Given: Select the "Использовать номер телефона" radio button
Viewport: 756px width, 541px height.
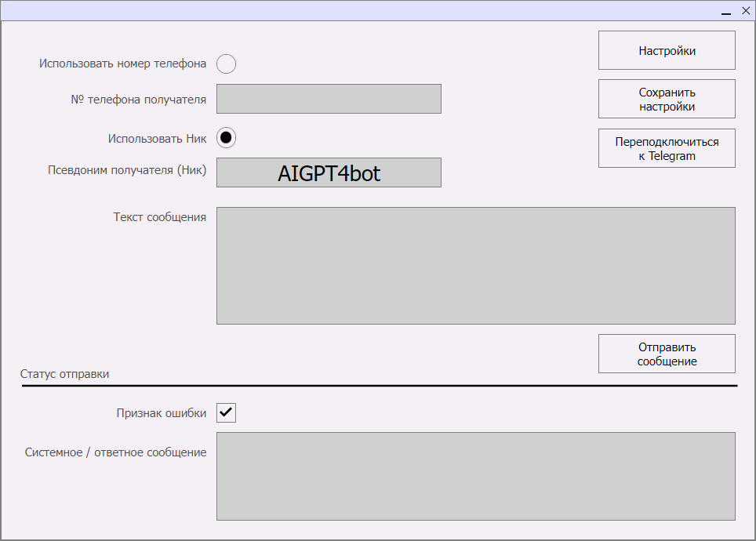Looking at the screenshot, I should tap(226, 64).
